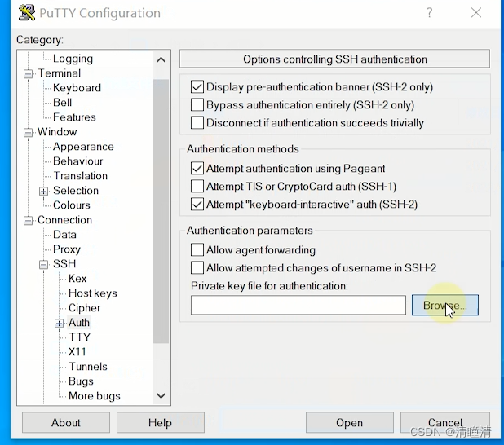Screen dimensions: 504x445
Task: Click the question mark help button in title bar
Action: pyautogui.click(x=430, y=13)
